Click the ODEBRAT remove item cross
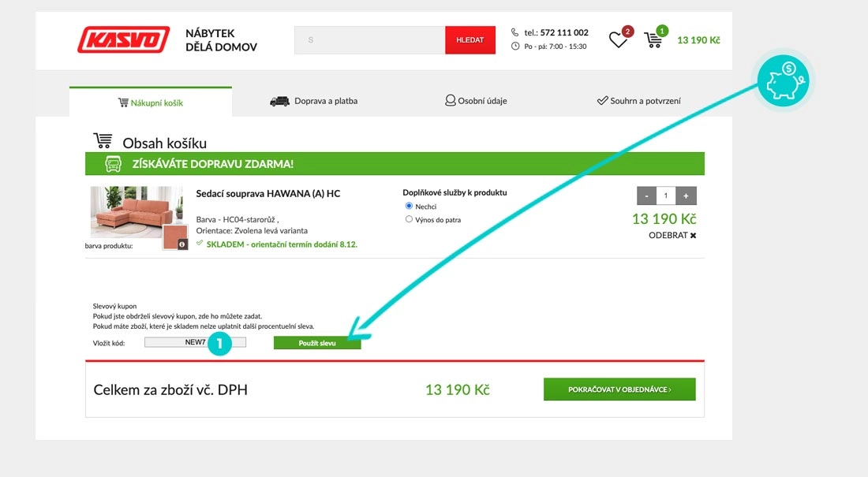Viewport: 868px width, 477px height. pos(693,236)
